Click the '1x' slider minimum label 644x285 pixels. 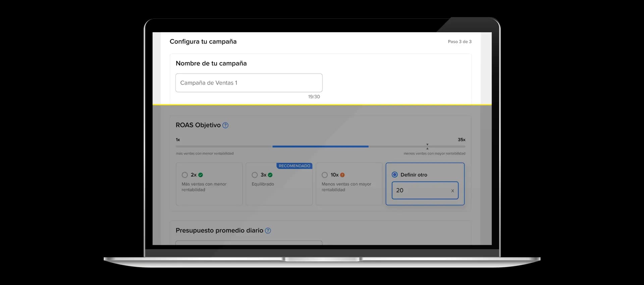click(178, 139)
